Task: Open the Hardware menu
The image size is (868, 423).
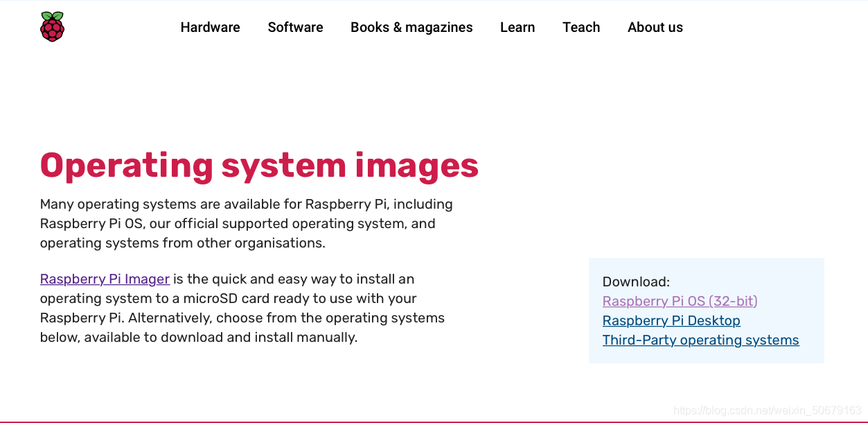Action: pos(210,27)
